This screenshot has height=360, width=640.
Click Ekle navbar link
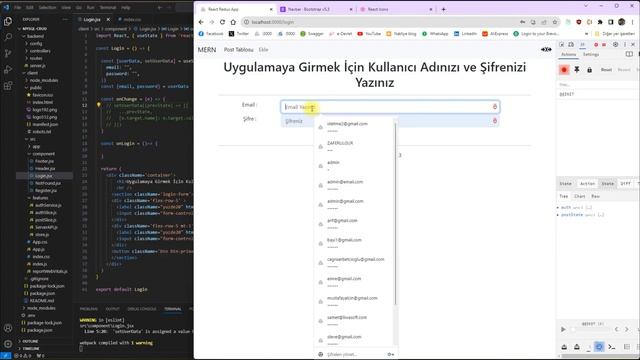263,50
